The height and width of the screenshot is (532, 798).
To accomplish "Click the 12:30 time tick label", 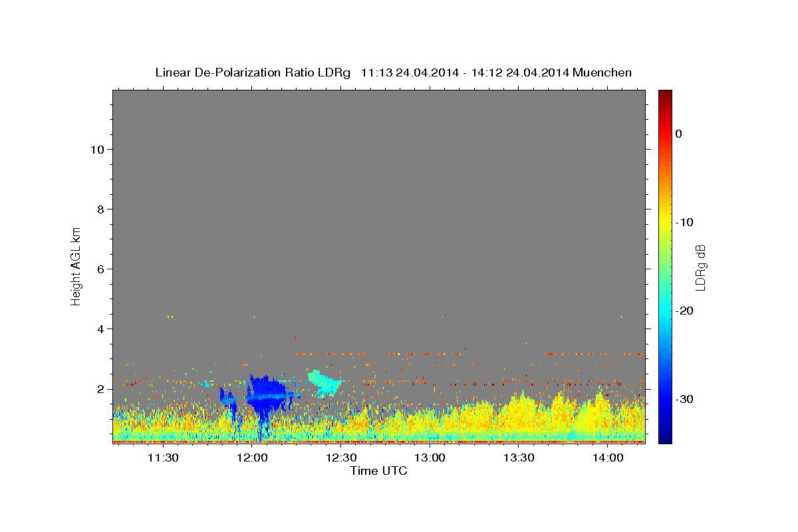I will pos(340,458).
